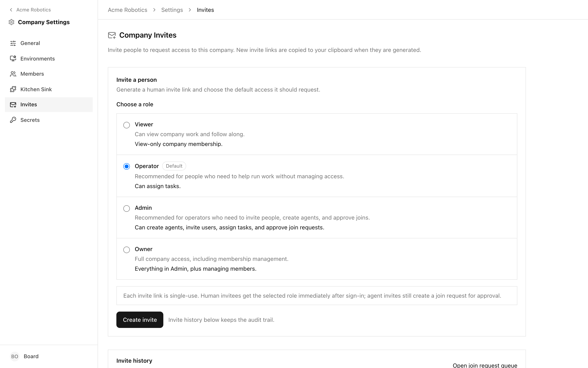Click the Secrets key icon
Viewport: 588px width, 368px height.
click(13, 120)
